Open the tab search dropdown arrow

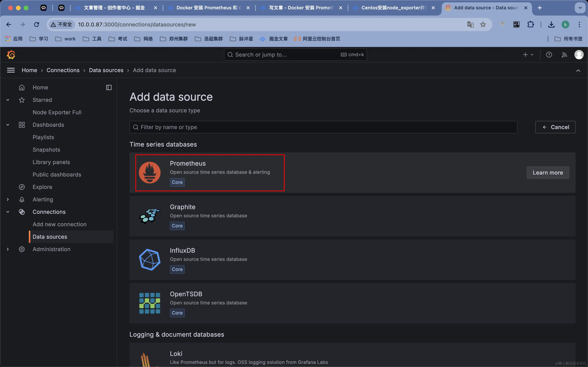(580, 8)
